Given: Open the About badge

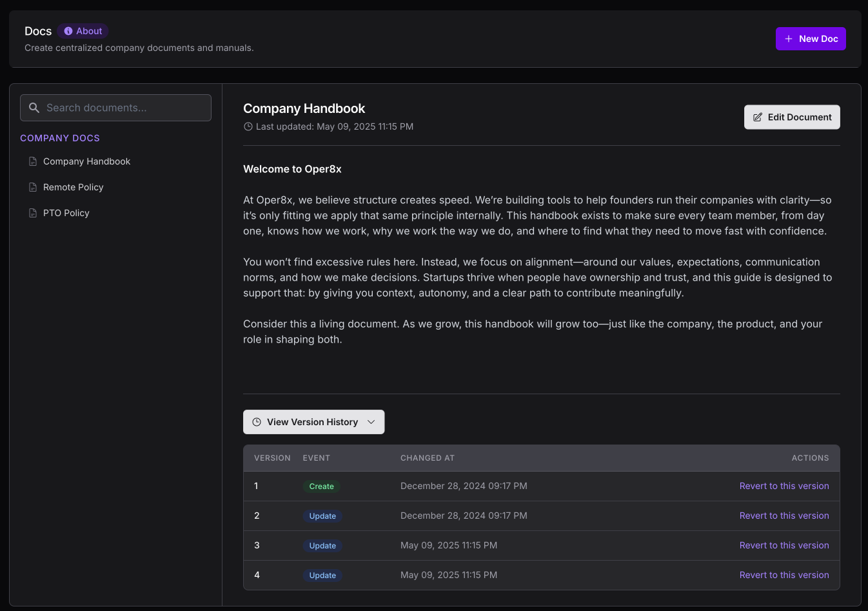Looking at the screenshot, I should point(83,31).
